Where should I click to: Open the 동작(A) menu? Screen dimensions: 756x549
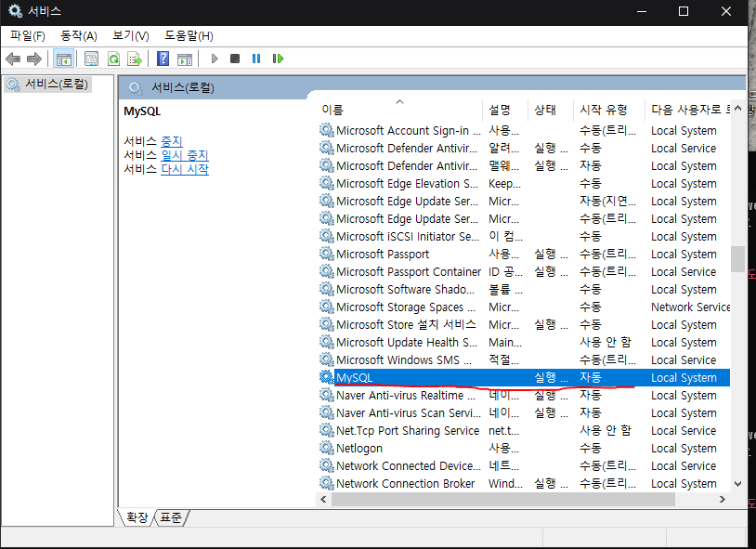click(x=79, y=35)
